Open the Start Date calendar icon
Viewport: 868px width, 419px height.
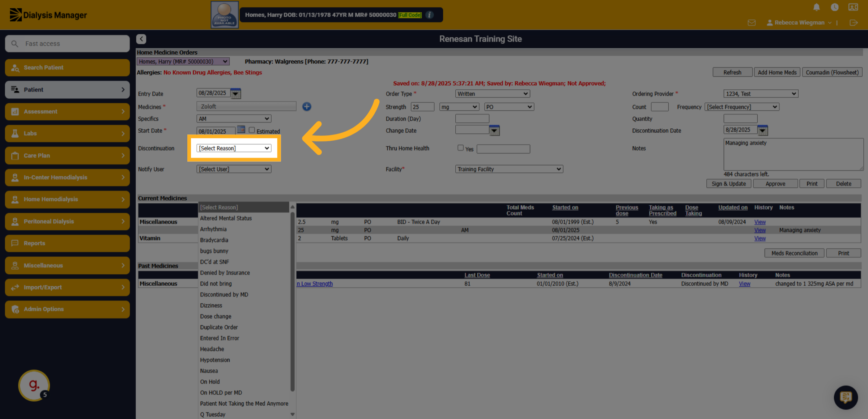click(241, 129)
